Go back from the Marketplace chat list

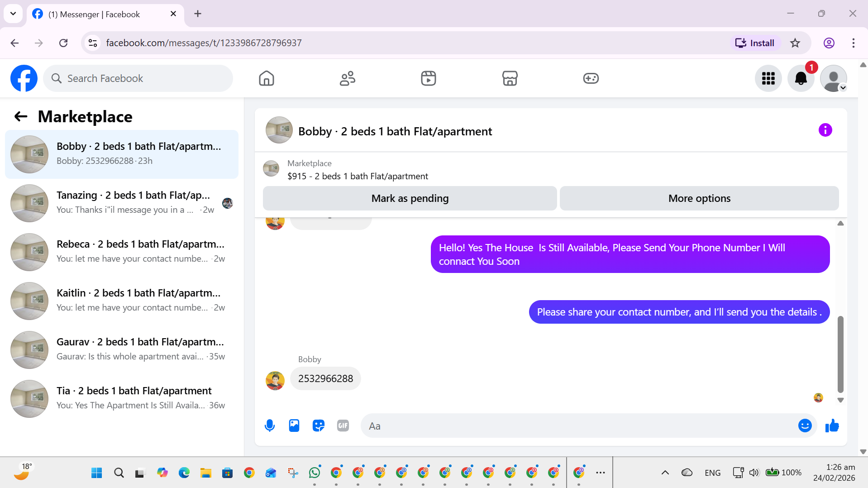(x=21, y=117)
